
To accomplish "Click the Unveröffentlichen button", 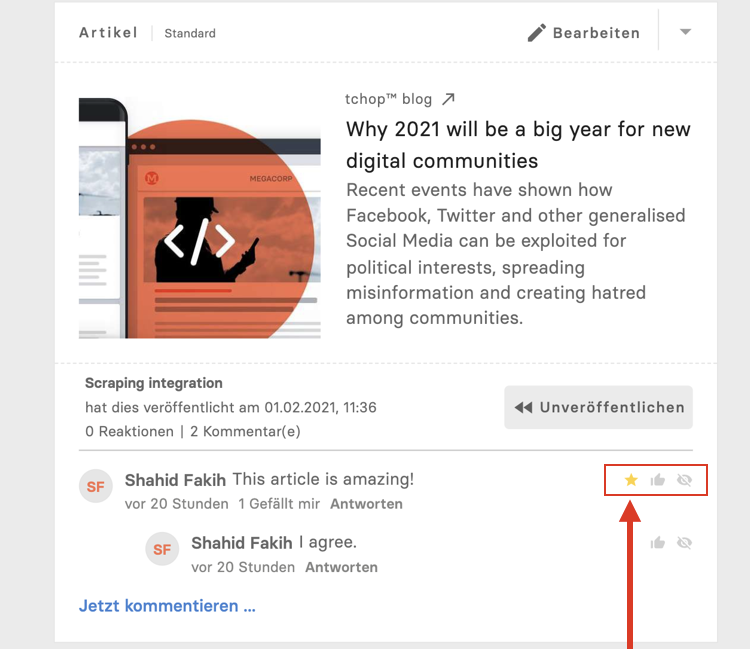I will click(598, 407).
